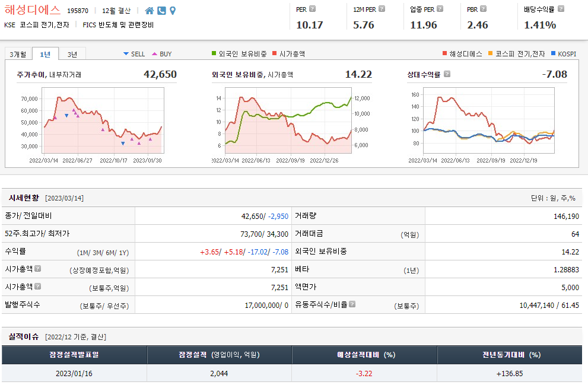Open help icon next to 업종 PER

[x=440, y=9]
